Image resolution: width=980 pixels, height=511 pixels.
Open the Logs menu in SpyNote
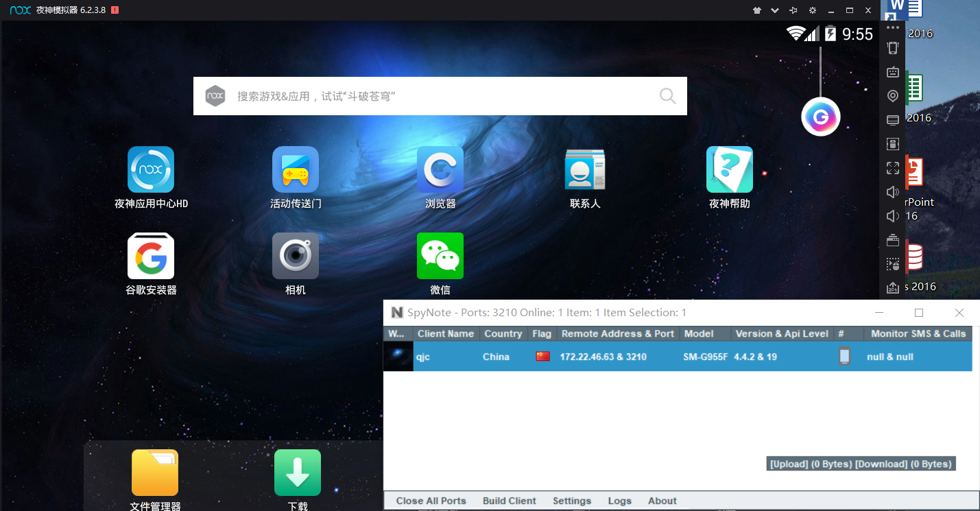(620, 501)
